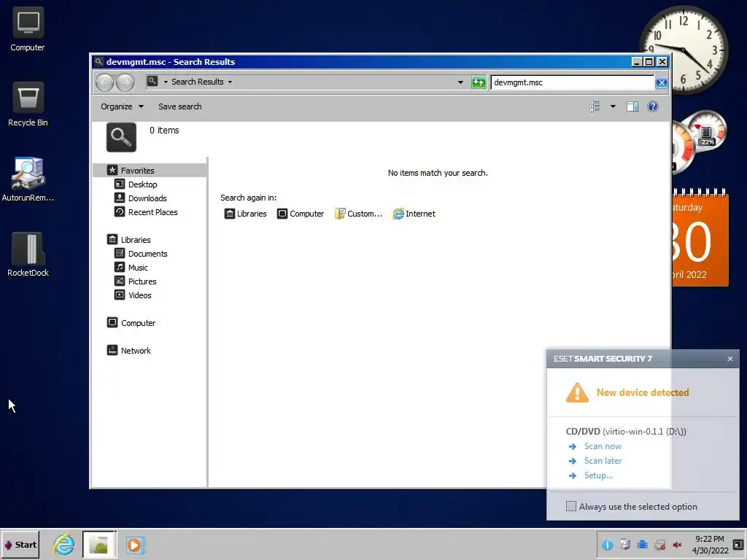Search again on the Internet
The image size is (747, 560).
coord(414,214)
